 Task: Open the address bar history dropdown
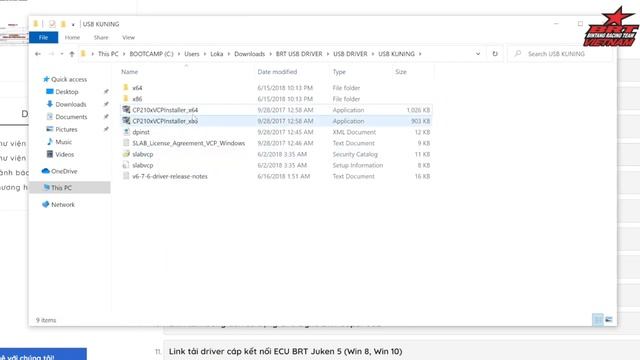(x=478, y=54)
